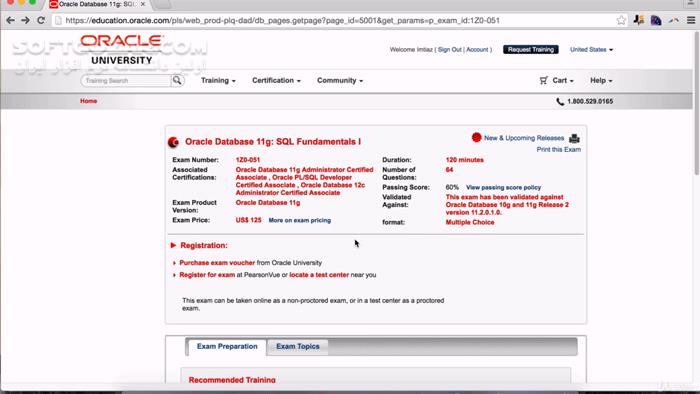Reload the page with refresh icon
This screenshot has height=394, width=700.
pyautogui.click(x=41, y=21)
